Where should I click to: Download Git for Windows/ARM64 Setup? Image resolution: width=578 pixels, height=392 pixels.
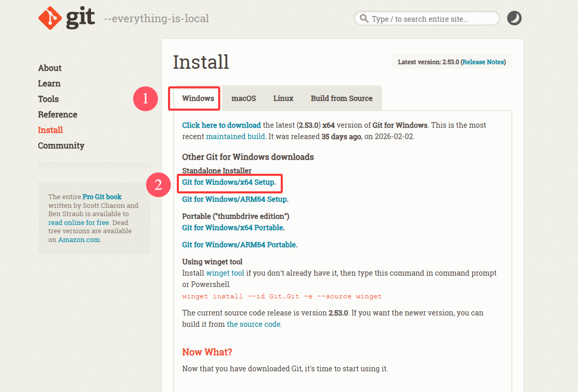(x=235, y=199)
